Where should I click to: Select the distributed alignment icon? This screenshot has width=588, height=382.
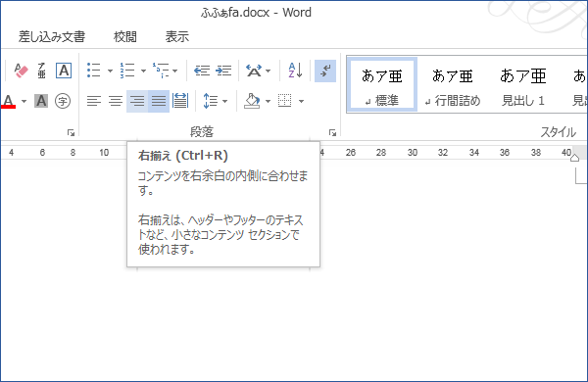pyautogui.click(x=180, y=101)
